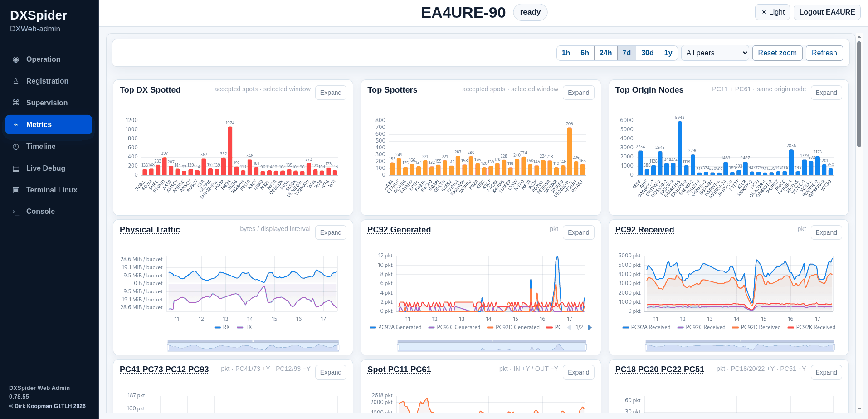Image resolution: width=868 pixels, height=419 pixels.
Task: Click the Physical Traffic chart title
Action: click(150, 230)
